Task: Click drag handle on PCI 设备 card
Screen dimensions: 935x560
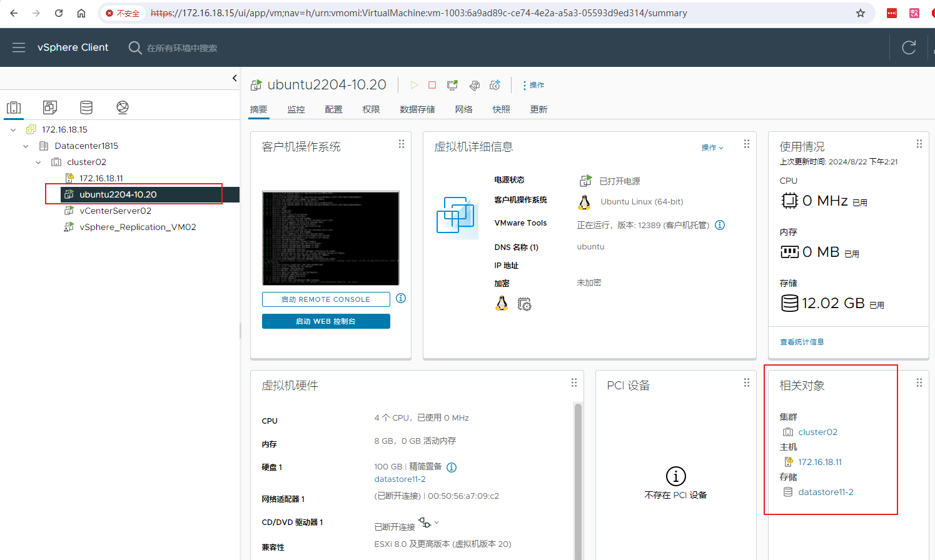Action: [x=747, y=382]
